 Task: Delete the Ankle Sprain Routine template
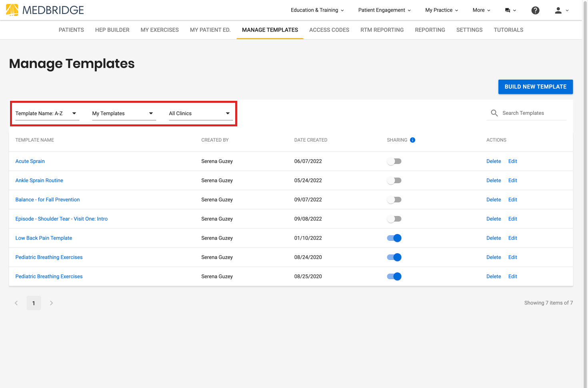click(x=494, y=180)
